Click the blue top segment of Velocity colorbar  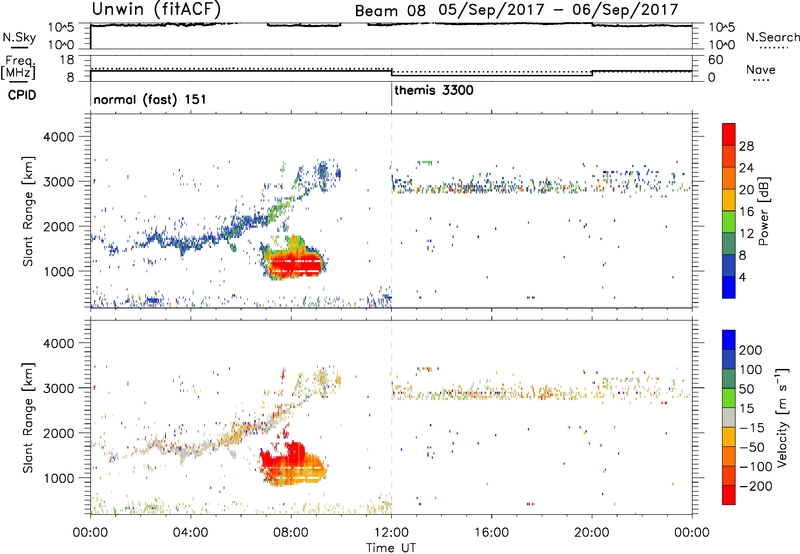pos(729,340)
